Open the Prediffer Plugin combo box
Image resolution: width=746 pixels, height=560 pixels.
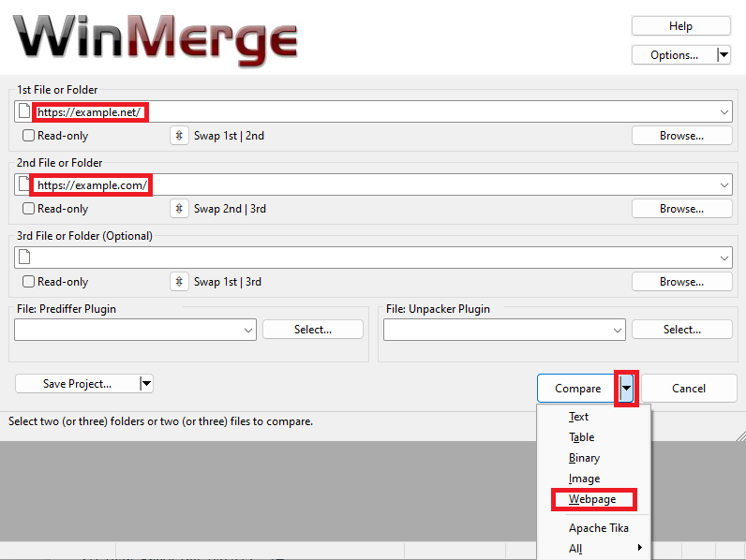coord(248,330)
